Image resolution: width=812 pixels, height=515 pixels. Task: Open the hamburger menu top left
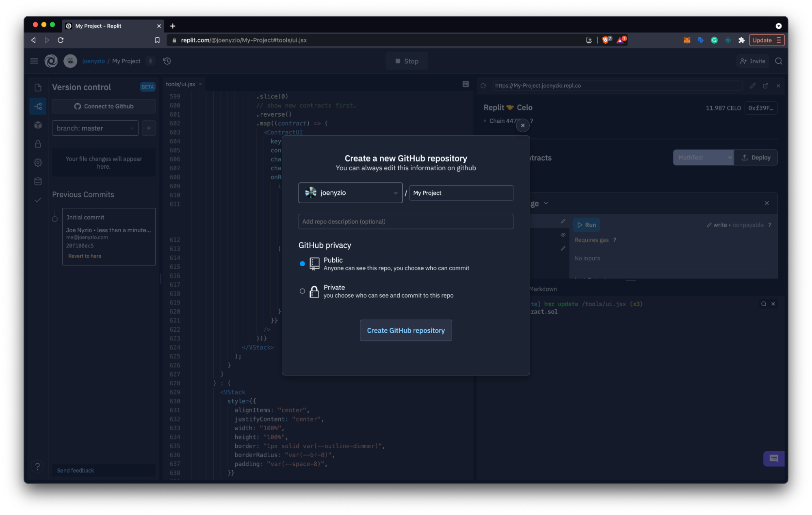34,61
